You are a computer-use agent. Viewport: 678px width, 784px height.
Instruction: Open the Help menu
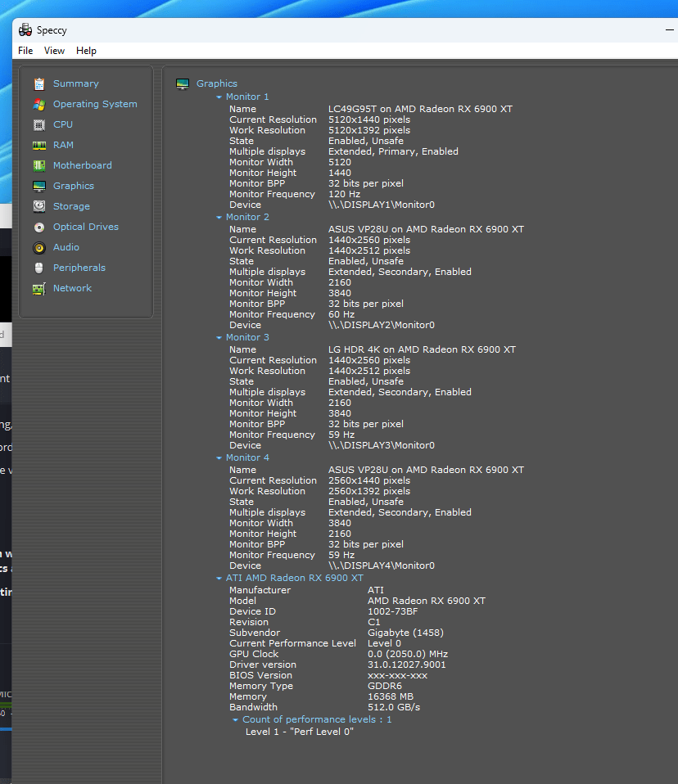pyautogui.click(x=86, y=51)
